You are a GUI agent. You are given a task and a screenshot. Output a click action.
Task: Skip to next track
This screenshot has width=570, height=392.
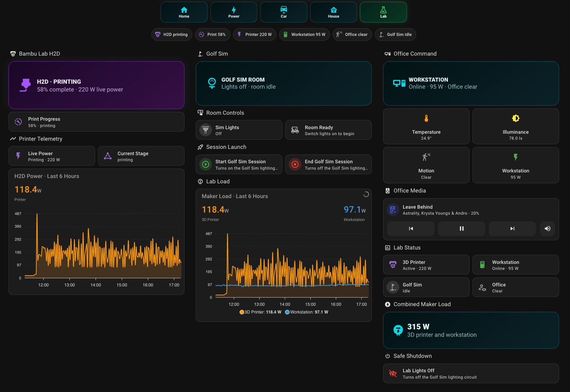(x=512, y=229)
